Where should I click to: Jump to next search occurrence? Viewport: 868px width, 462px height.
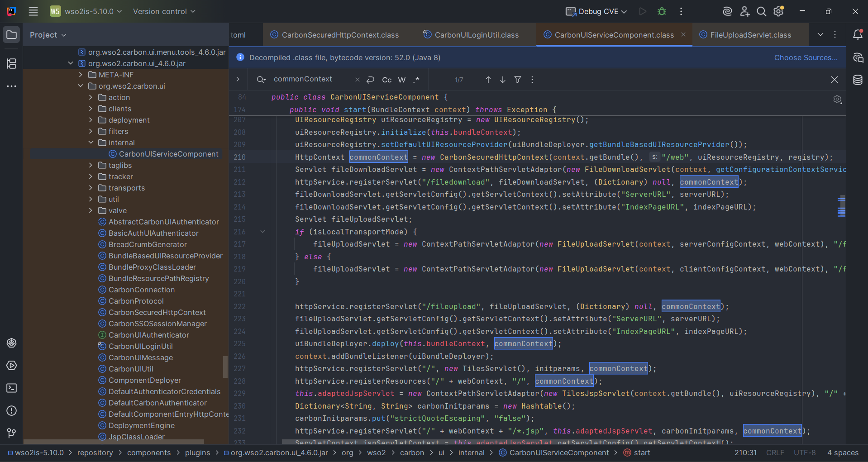coord(503,80)
